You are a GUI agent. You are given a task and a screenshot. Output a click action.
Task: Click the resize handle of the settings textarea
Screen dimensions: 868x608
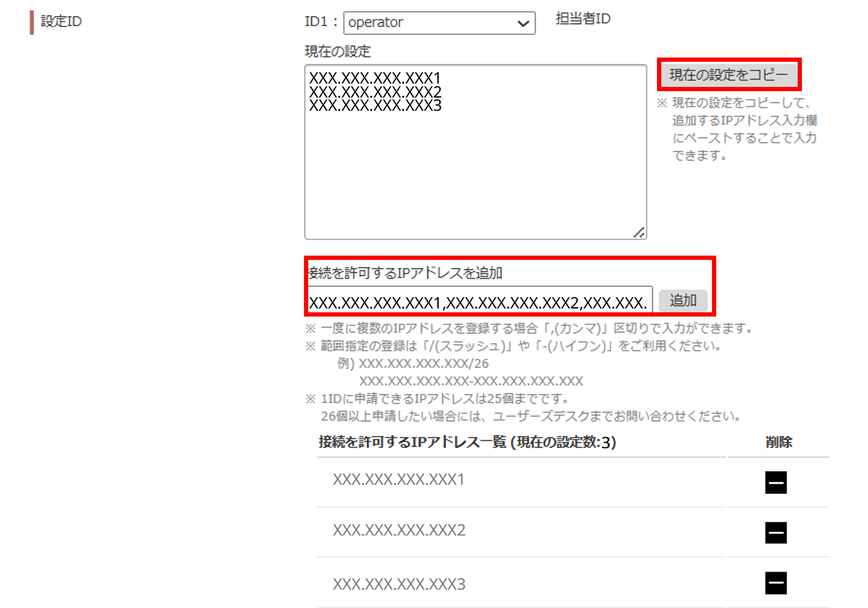point(639,233)
